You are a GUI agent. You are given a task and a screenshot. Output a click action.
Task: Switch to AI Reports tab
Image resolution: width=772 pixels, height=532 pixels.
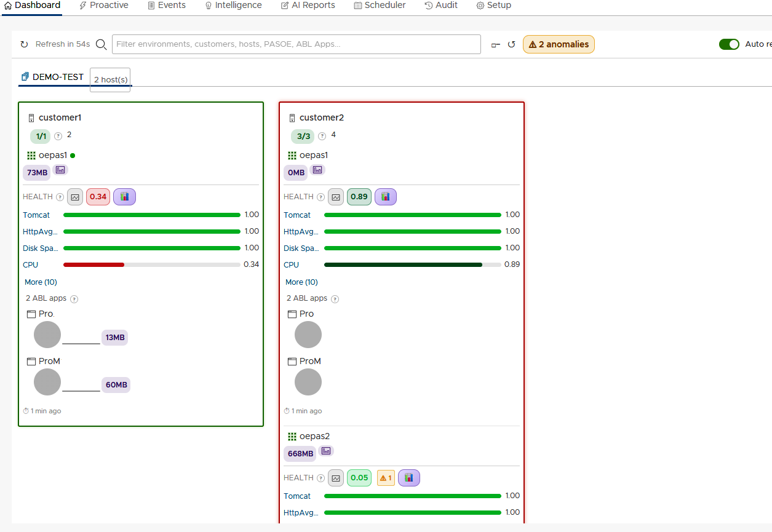coord(308,6)
